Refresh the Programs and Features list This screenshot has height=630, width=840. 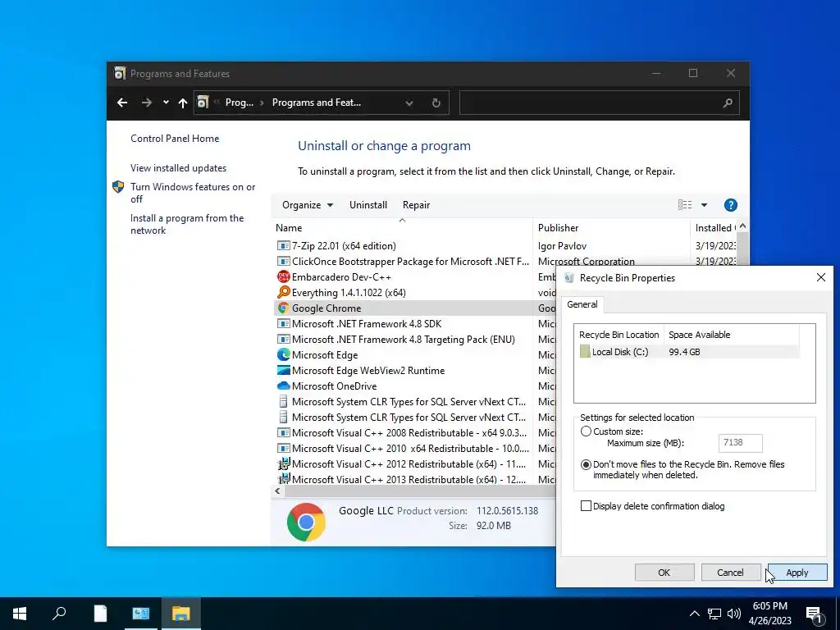(x=436, y=103)
